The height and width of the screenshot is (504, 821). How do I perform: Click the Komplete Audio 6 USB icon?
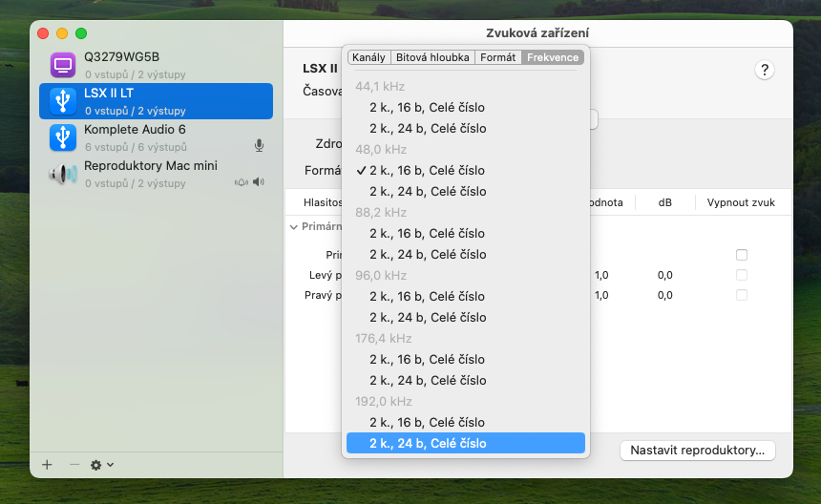pyautogui.click(x=63, y=137)
